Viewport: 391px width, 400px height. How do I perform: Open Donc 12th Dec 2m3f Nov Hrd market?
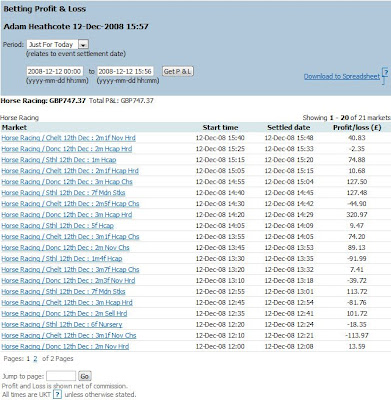click(x=68, y=281)
